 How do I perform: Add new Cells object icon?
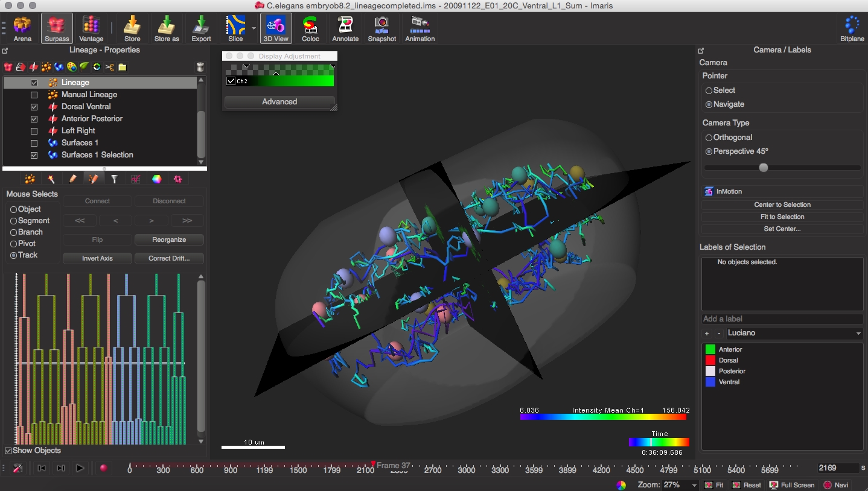[x=72, y=67]
